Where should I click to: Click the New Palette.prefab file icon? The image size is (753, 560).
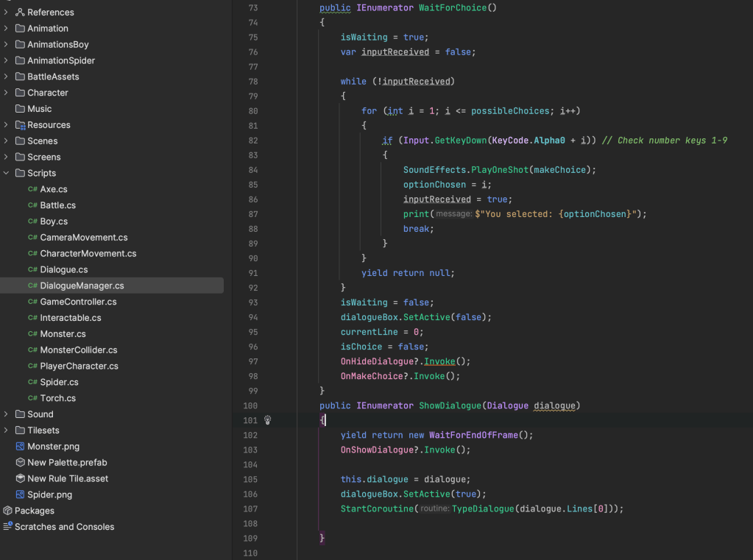point(21,463)
